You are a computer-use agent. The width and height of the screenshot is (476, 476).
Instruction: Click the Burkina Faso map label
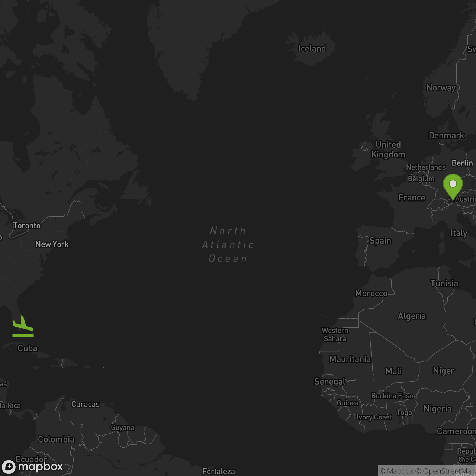tap(392, 396)
